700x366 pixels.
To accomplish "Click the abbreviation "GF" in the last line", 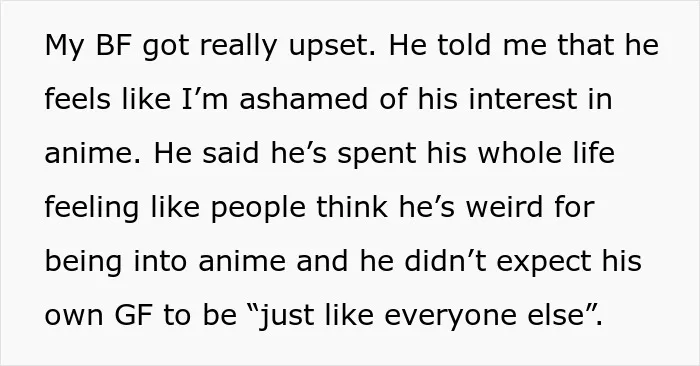I will pos(133,315).
